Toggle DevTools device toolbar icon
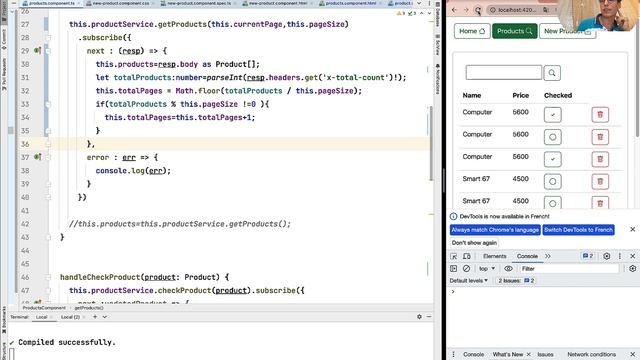Screen dimensions: 640x360 click(467, 256)
